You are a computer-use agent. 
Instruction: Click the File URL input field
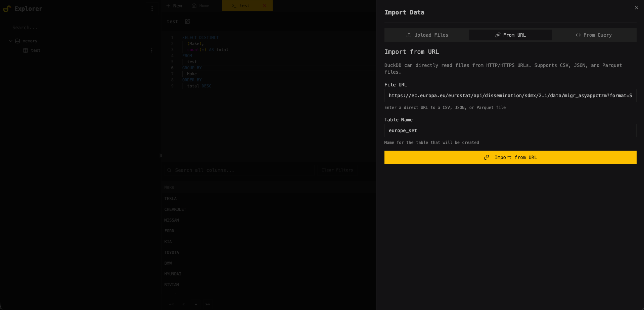tap(510, 95)
